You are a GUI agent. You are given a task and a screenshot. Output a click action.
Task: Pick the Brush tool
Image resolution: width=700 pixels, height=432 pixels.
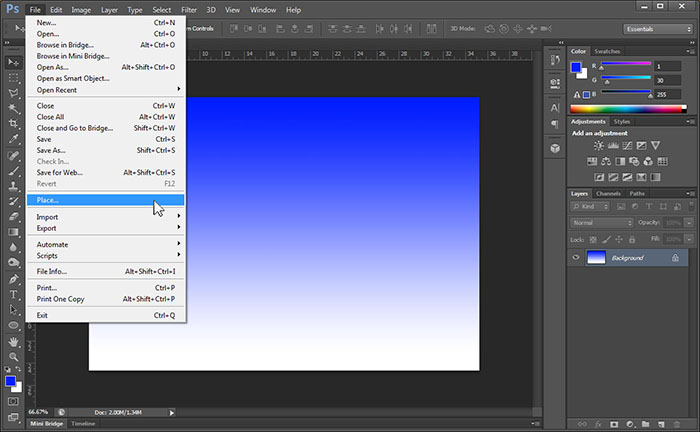[14, 171]
